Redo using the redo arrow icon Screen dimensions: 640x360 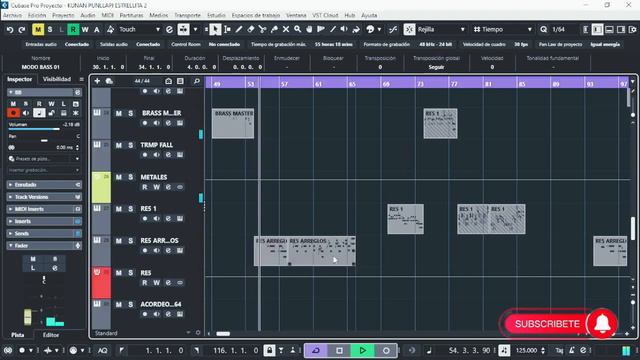(22, 29)
